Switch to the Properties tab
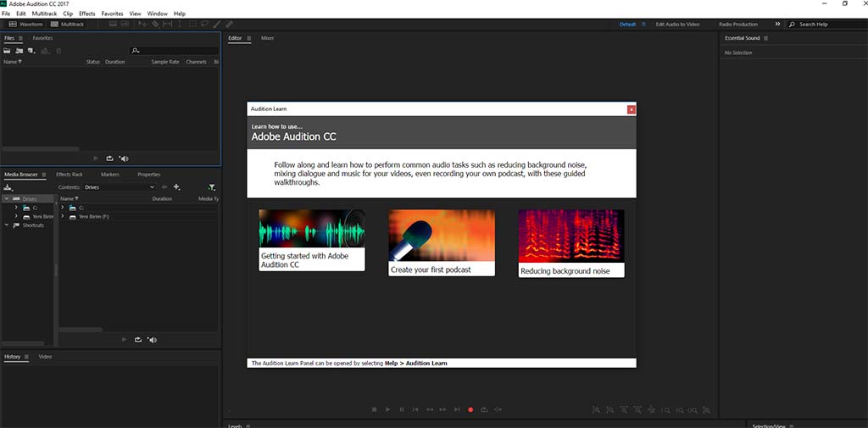The height and width of the screenshot is (428, 868). point(149,175)
